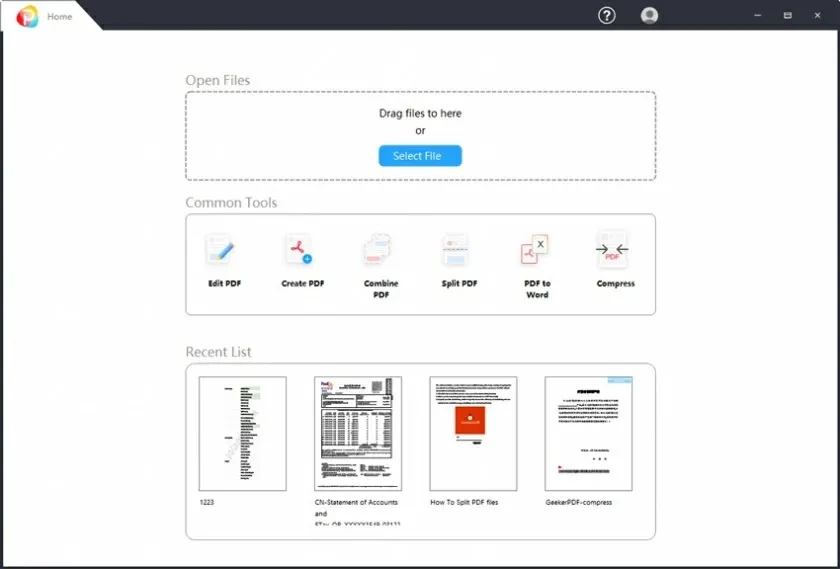This screenshot has width=840, height=569.
Task: Click the 'Create PDF' label text
Action: pos(303,283)
